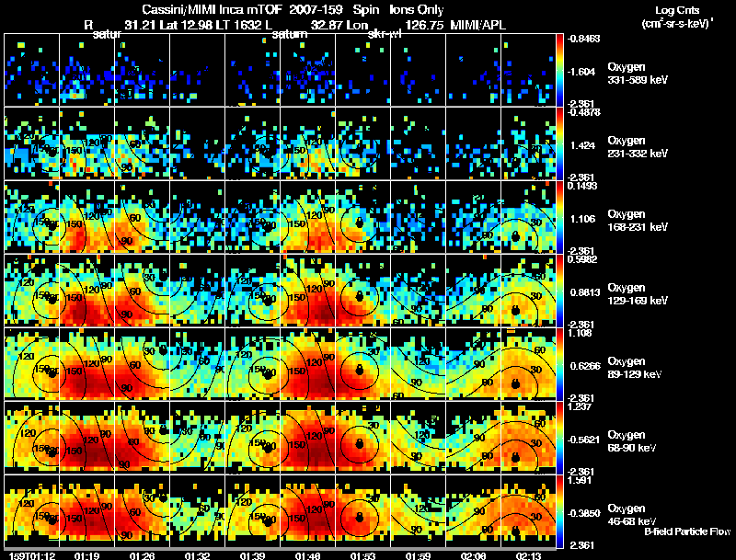Click Saturn dot in 129-169 keV panel at 01:53
This screenshot has width=736, height=560.
tap(360, 296)
